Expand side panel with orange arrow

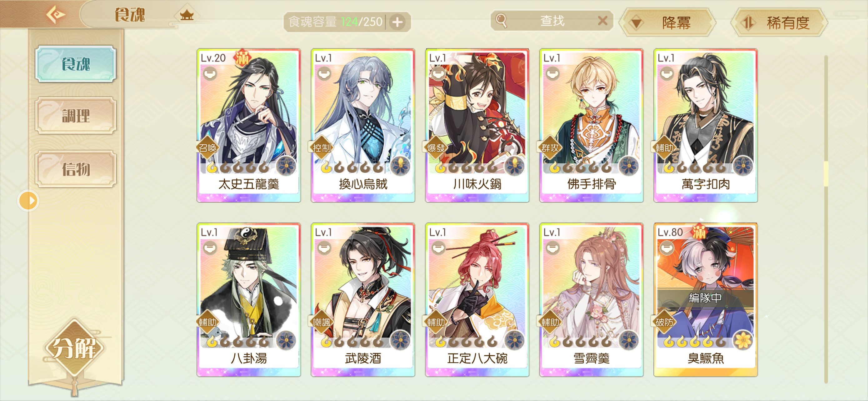coord(28,201)
